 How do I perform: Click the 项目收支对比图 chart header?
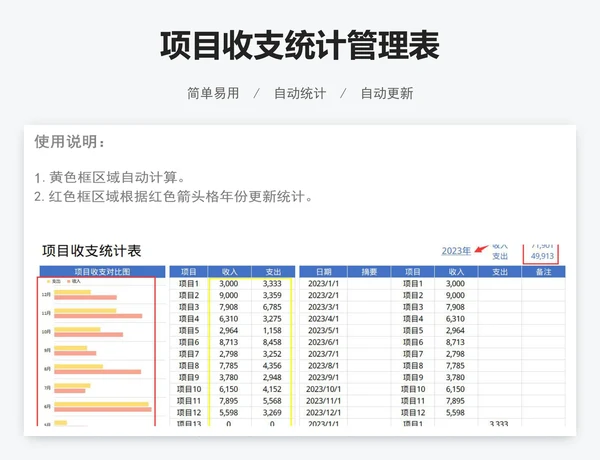coord(102,272)
